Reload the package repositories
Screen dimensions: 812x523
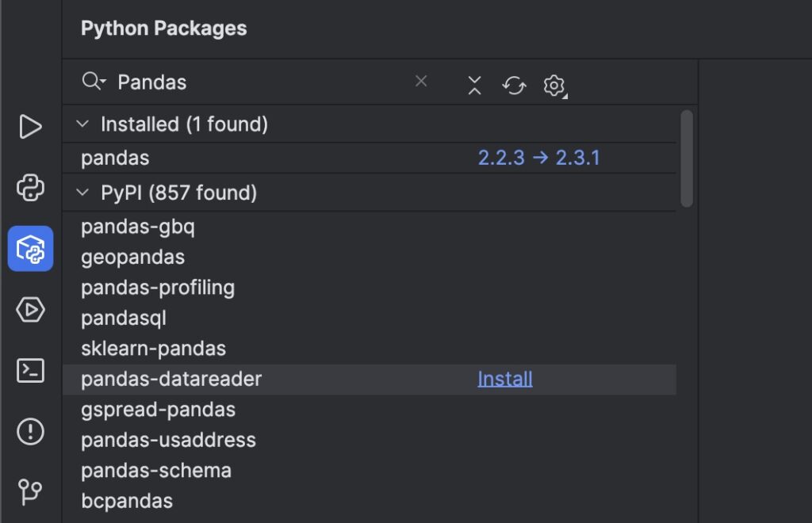[x=514, y=86]
